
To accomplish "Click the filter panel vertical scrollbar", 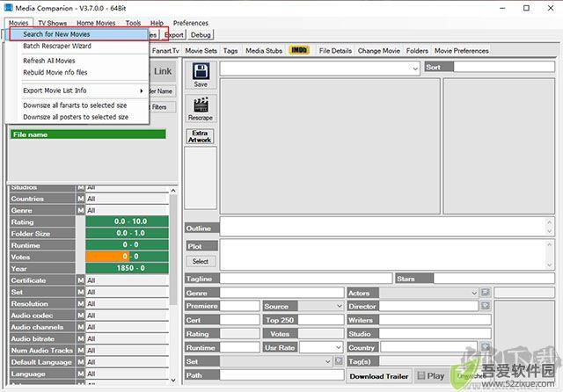I will click(x=173, y=285).
